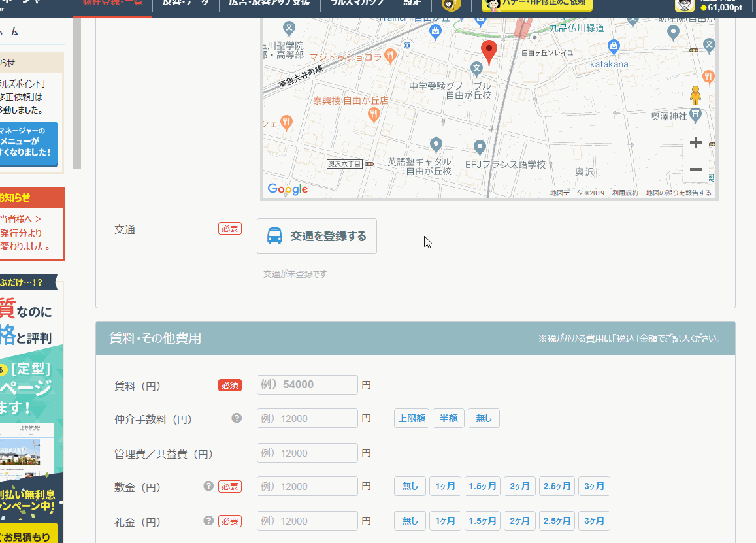Click the 泰興楼 自由が丘店 restaurant marker
The image size is (756, 543).
374,115
